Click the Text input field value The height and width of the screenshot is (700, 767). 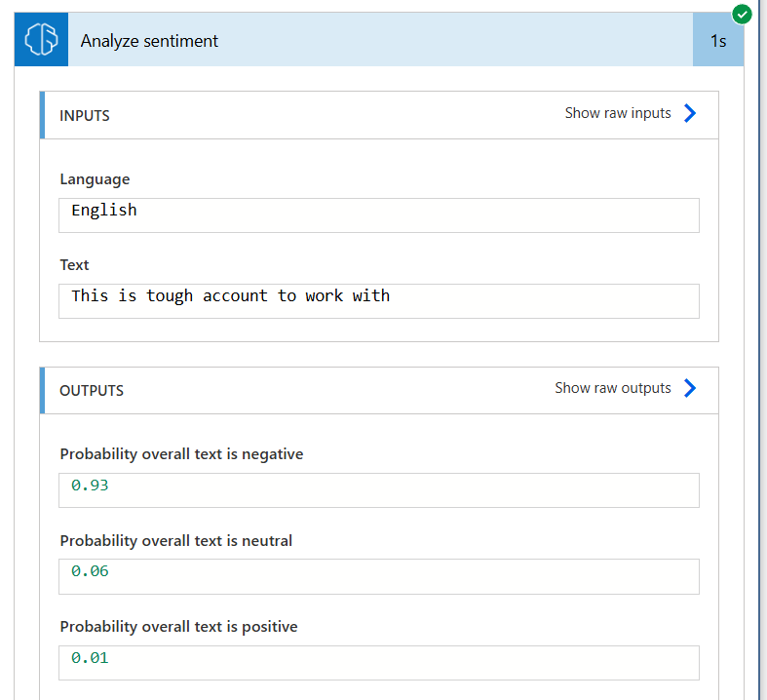[x=378, y=301]
